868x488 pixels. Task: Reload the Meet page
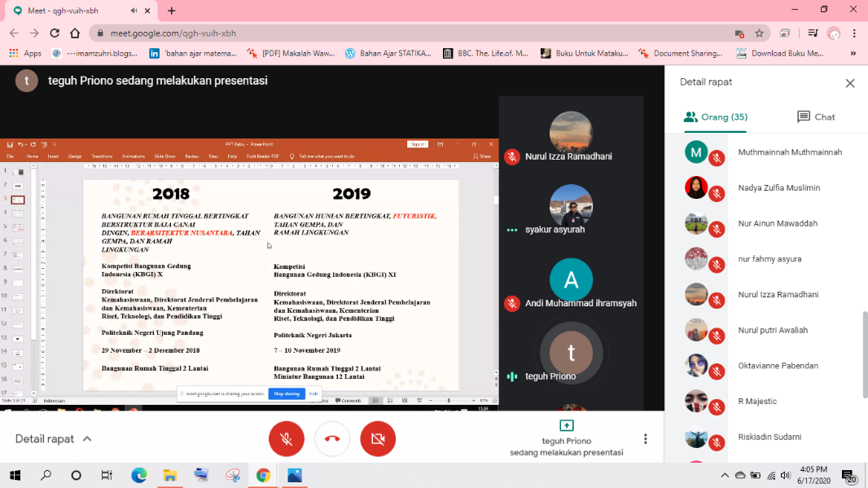click(55, 33)
